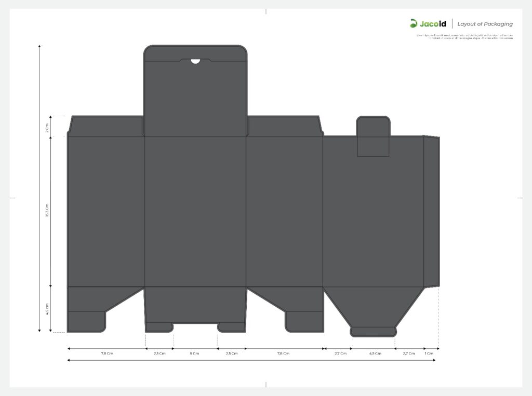The width and height of the screenshot is (532, 396).
Task: Click the green Jacoid logo icon
Action: click(414, 23)
